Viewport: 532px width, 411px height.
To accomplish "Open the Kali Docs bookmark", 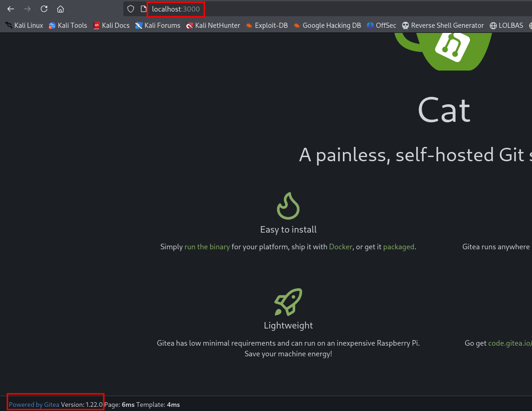I will pyautogui.click(x=111, y=25).
